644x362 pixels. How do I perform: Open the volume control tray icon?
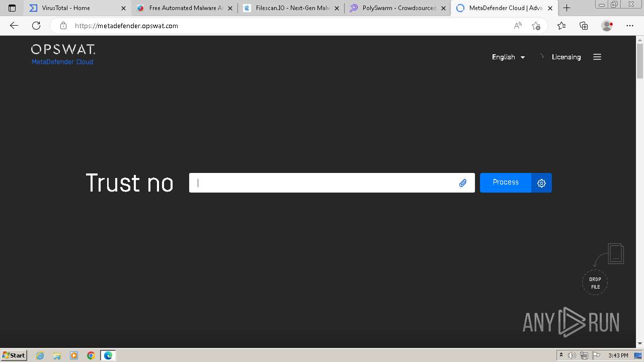572,355
